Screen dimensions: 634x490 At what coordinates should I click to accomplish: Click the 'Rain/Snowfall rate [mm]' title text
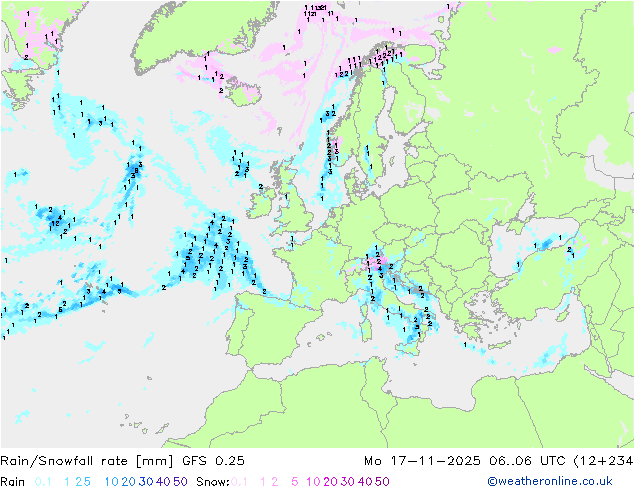[87, 461]
